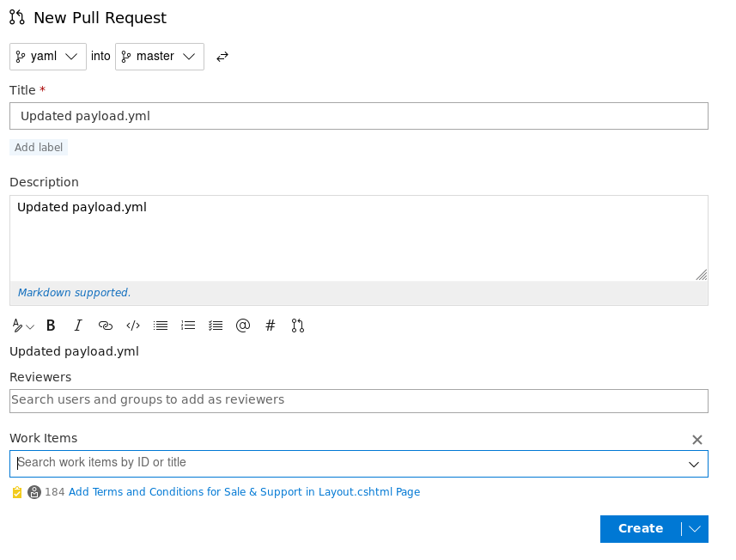Viewport: 736px width, 560px height.
Task: Click Add label tag button
Action: pyautogui.click(x=39, y=148)
